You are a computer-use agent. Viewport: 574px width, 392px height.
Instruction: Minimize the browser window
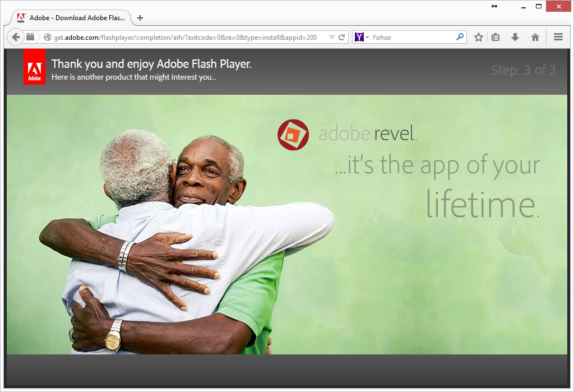524,7
